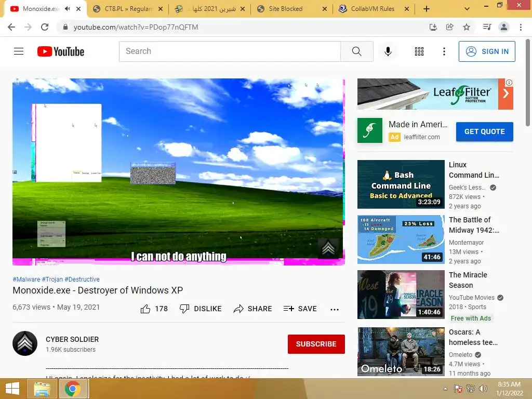Image resolution: width=532 pixels, height=399 pixels.
Task: Reload the page with the refresh icon
Action: 45,27
